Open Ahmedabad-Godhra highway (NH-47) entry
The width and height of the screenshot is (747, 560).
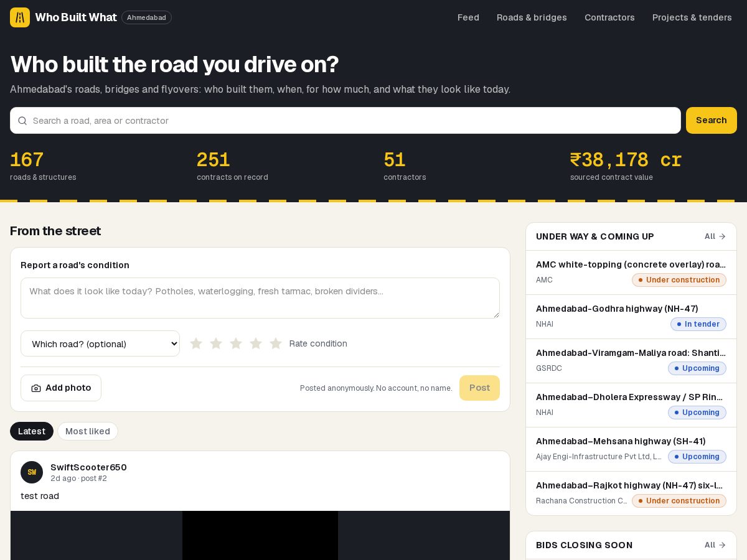click(x=631, y=317)
